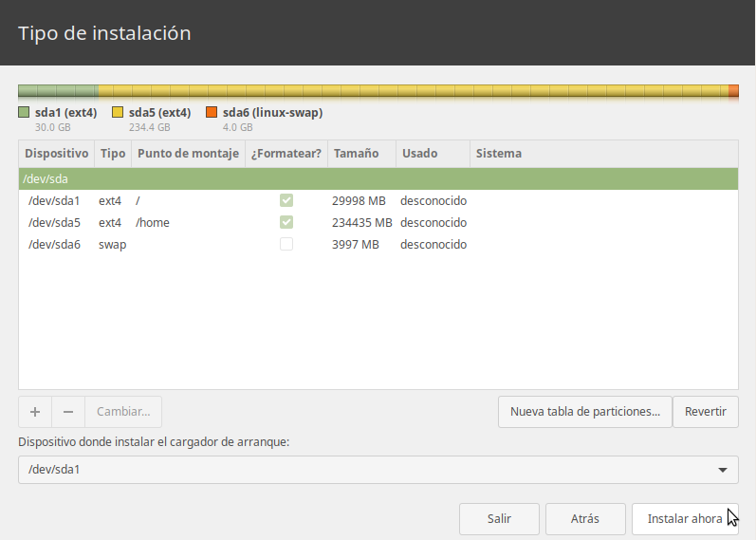The height and width of the screenshot is (540, 756).
Task: Click the minus icon to remove partition
Action: pyautogui.click(x=68, y=412)
